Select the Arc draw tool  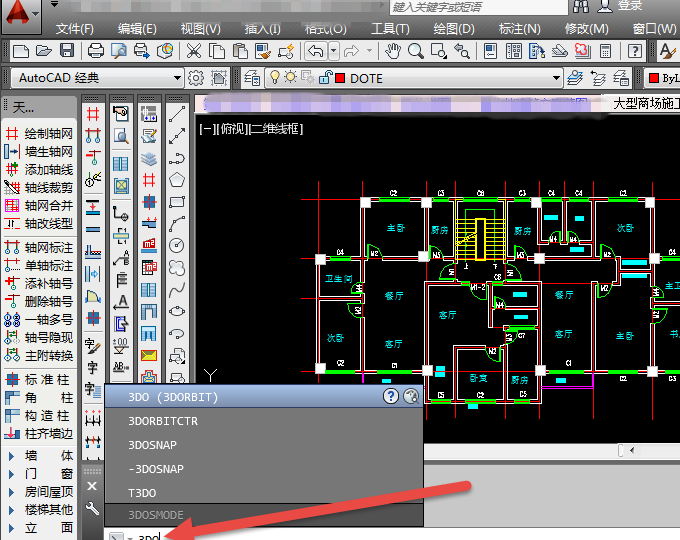[x=177, y=224]
